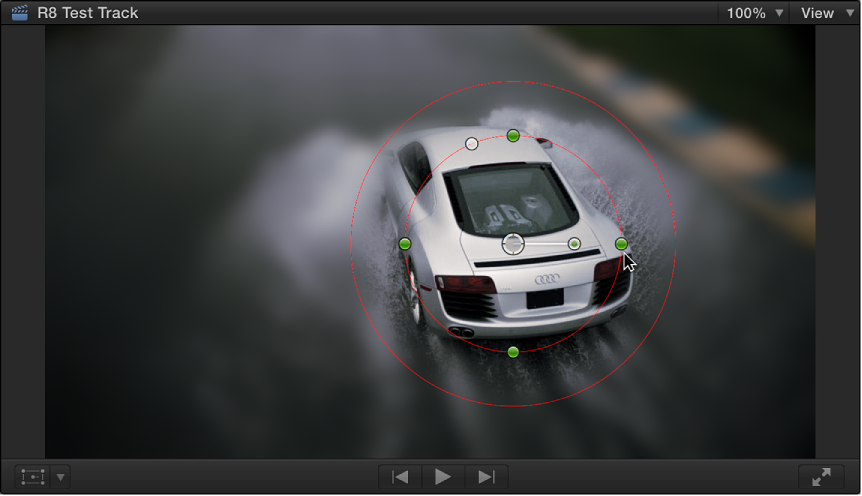Select the Transform tool button
Image resolution: width=862 pixels, height=496 pixels.
pyautogui.click(x=32, y=477)
